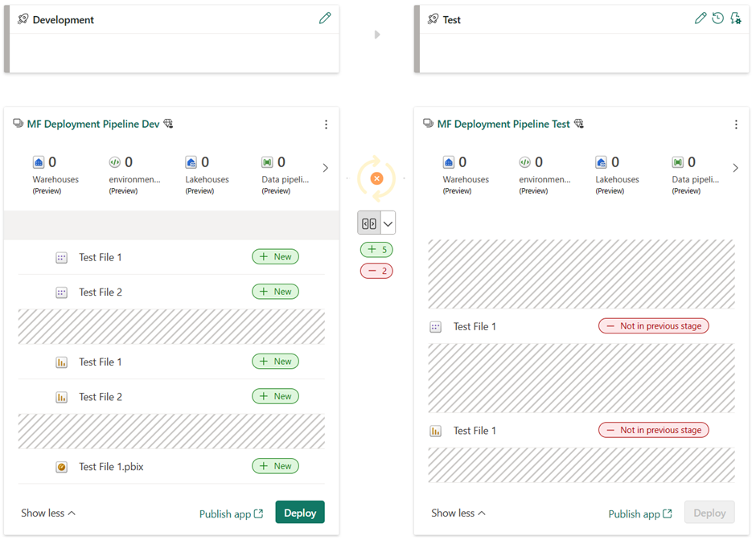Open deployment rules settings for the Test stage

735,17
